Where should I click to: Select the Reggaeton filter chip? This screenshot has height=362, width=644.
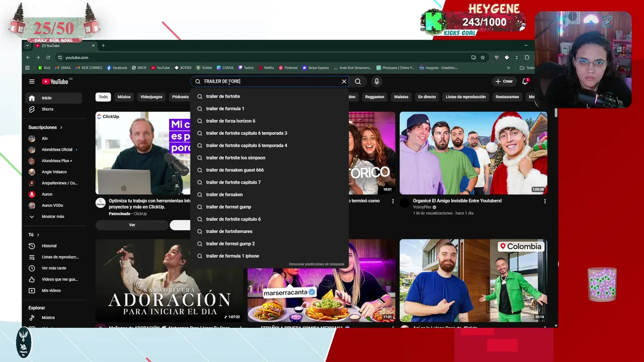click(374, 97)
